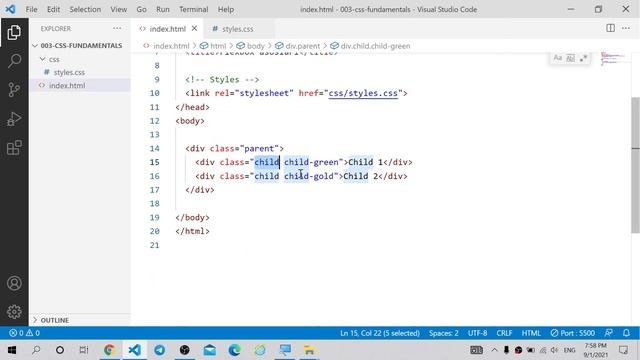Split the editor right
Viewport: 640px width, 360px height.
click(x=610, y=28)
